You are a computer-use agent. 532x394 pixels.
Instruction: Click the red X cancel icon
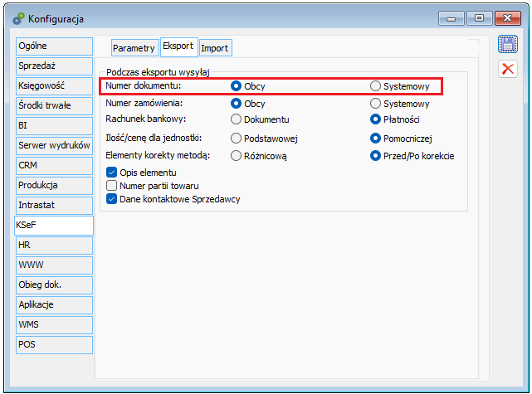click(x=507, y=69)
